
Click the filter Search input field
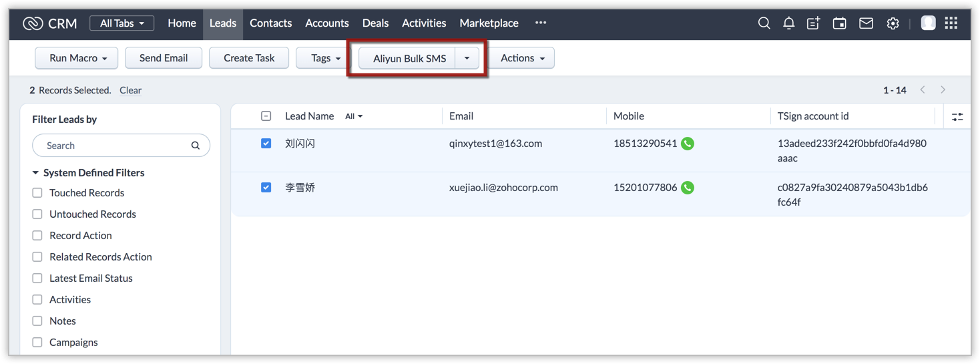[121, 146]
